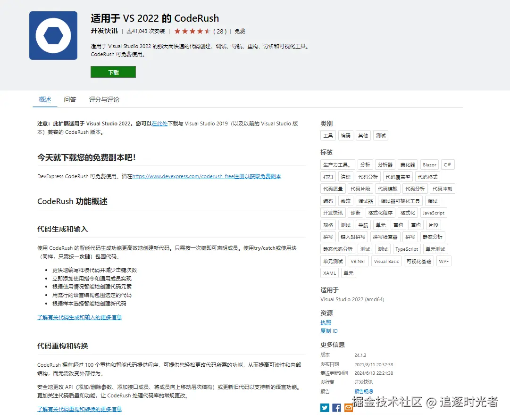510x420 pixels.
Task: Click the green 下载 download button
Action: coord(113,72)
